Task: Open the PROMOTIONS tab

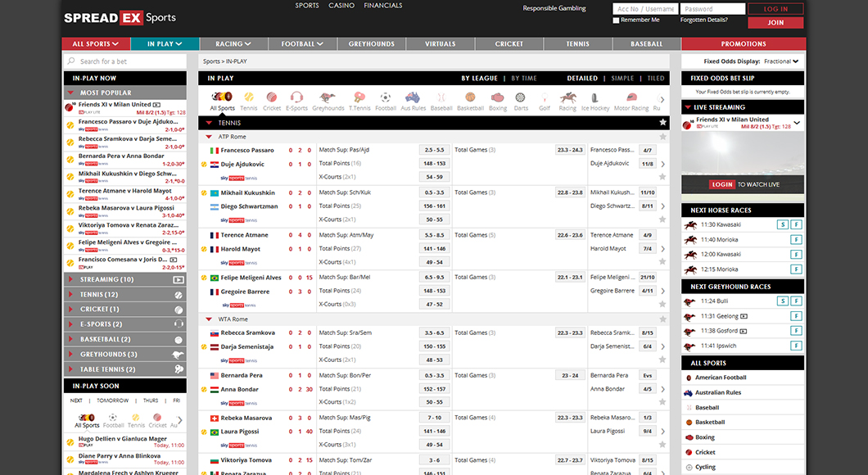Action: pyautogui.click(x=744, y=43)
